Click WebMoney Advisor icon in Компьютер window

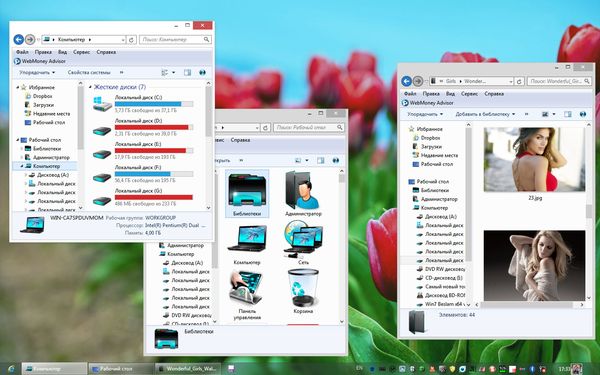17,61
